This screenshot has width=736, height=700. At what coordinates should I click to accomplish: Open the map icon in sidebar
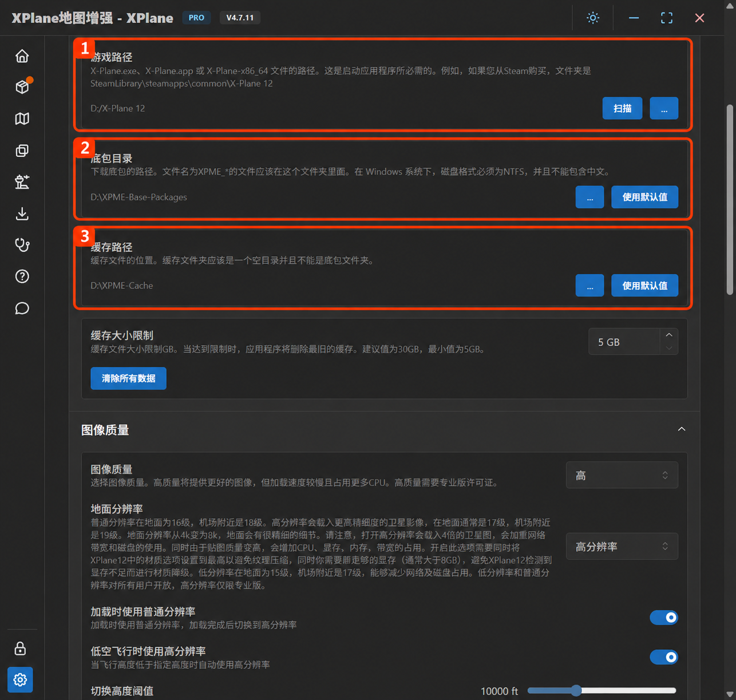pyautogui.click(x=22, y=118)
